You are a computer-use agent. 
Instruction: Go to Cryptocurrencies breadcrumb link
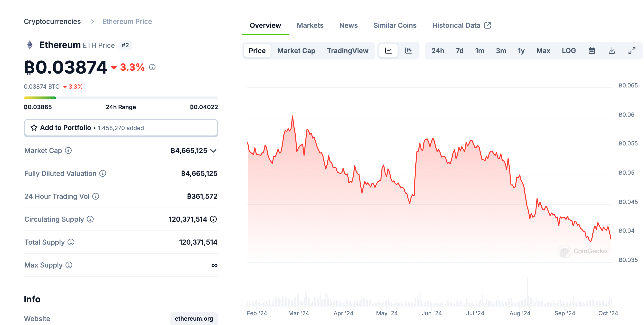(52, 21)
